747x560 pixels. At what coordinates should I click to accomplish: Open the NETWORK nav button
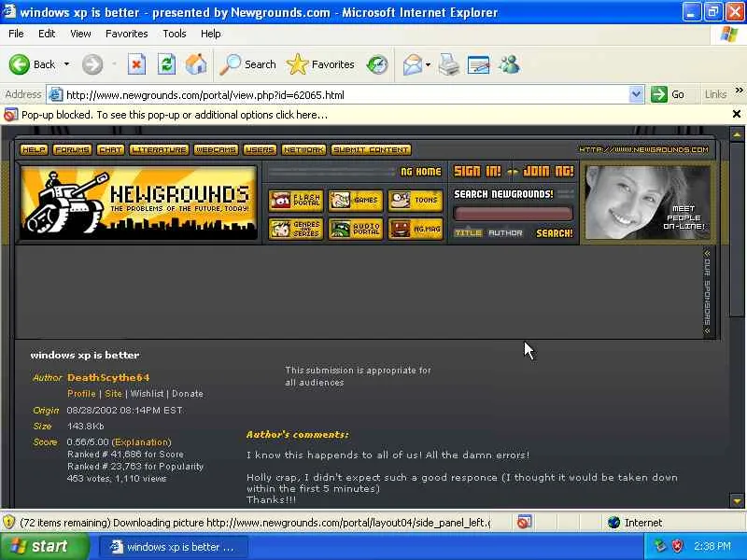[303, 149]
